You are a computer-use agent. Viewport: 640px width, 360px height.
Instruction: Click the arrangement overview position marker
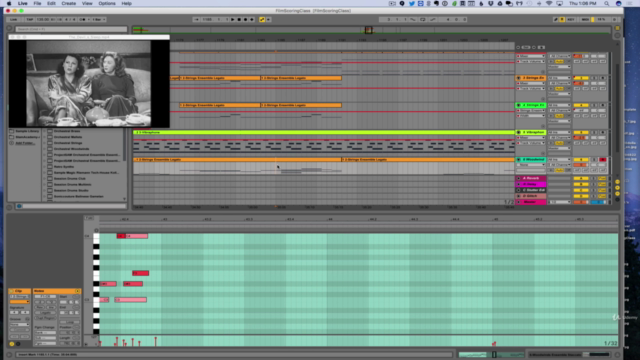[368, 30]
